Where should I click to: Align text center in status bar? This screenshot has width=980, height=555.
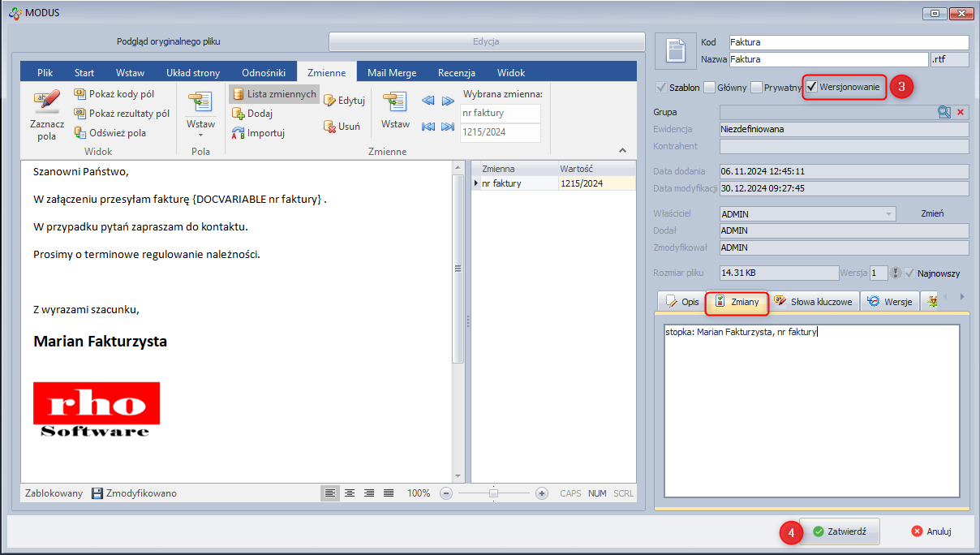point(350,493)
